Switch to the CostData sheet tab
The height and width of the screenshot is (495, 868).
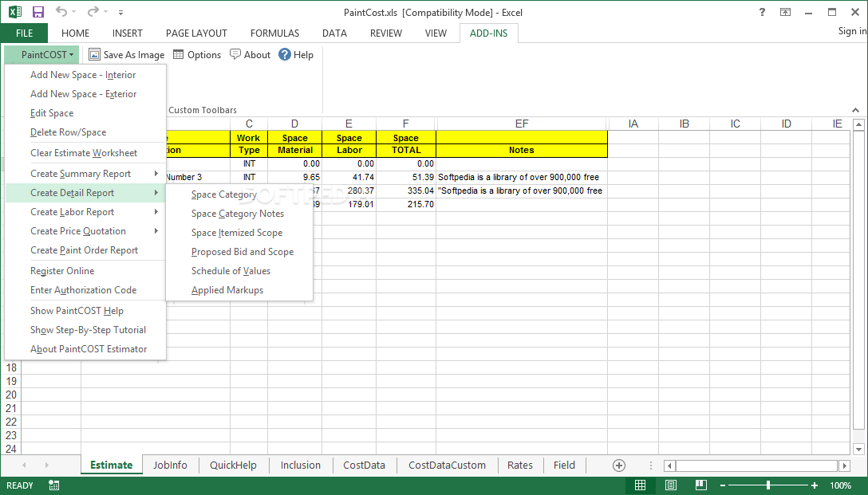[364, 466]
